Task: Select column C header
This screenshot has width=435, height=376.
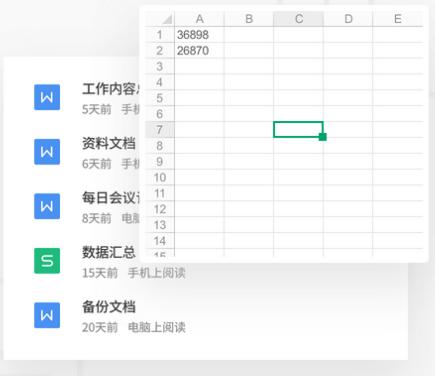Action: coord(298,19)
